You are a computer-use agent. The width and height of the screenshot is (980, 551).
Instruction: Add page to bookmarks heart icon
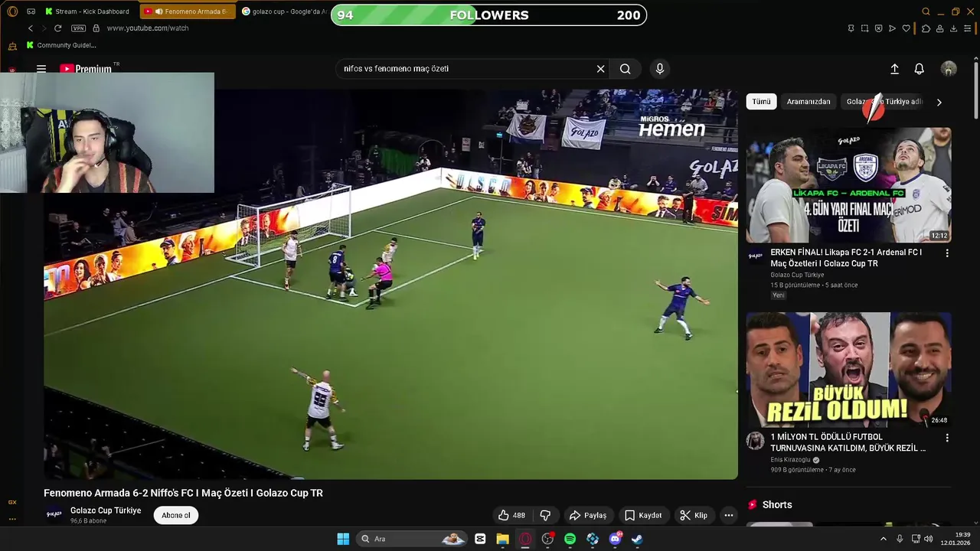tap(906, 28)
